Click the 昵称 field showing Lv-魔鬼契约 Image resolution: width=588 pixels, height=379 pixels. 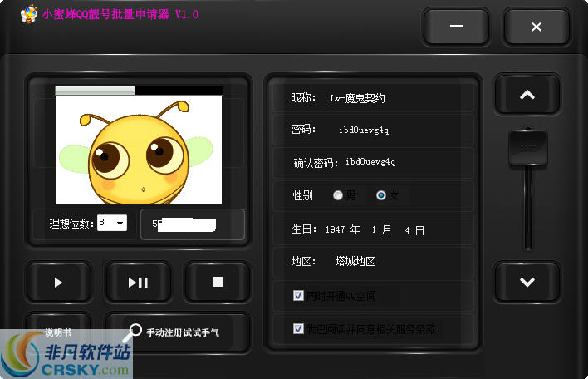pos(357,98)
